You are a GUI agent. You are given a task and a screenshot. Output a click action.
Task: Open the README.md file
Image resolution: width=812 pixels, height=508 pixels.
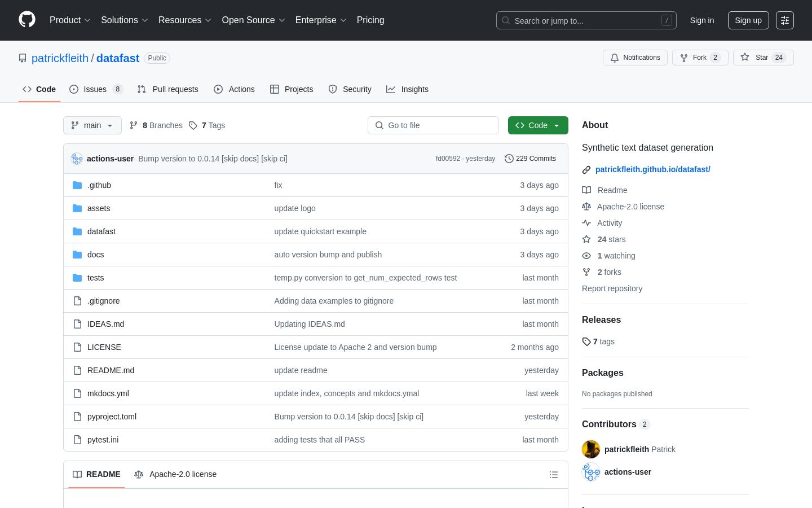[111, 370]
